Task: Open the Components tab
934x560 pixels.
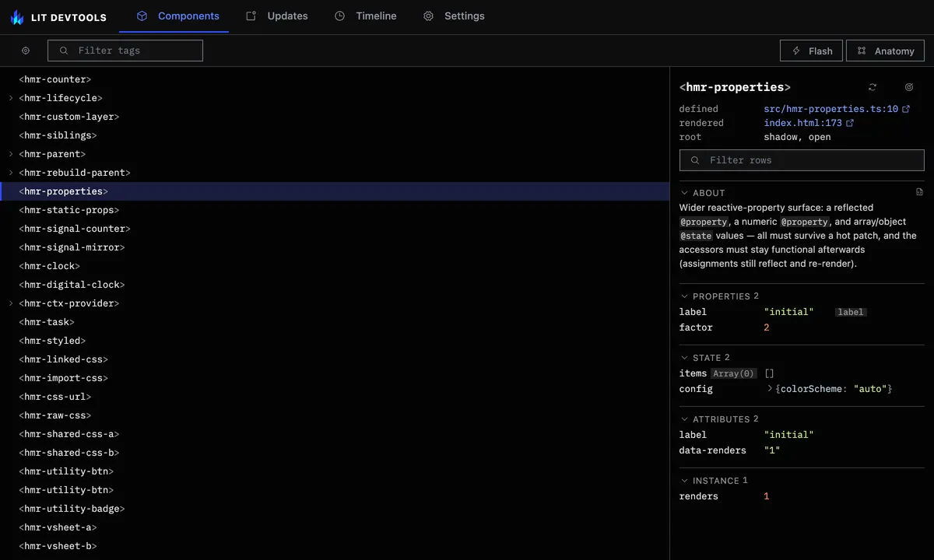Action: (177, 16)
